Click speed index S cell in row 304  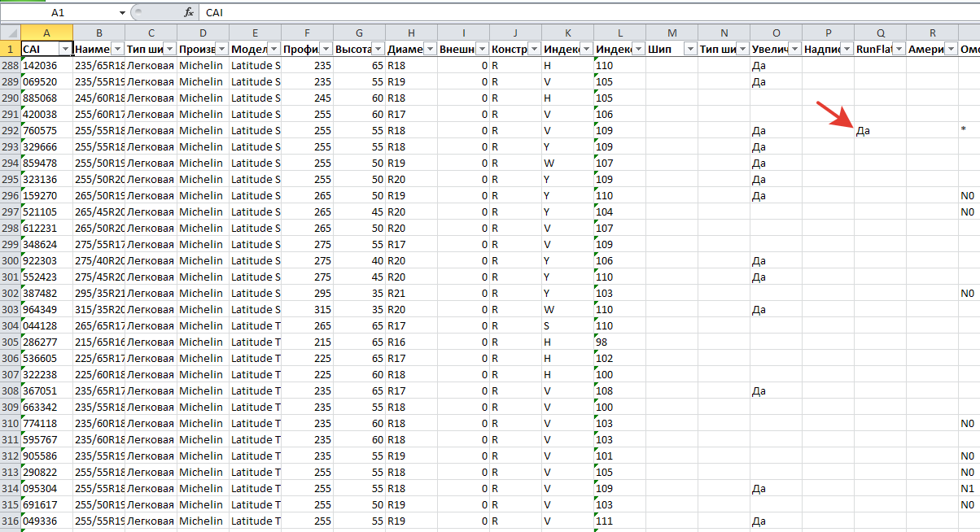[567, 325]
